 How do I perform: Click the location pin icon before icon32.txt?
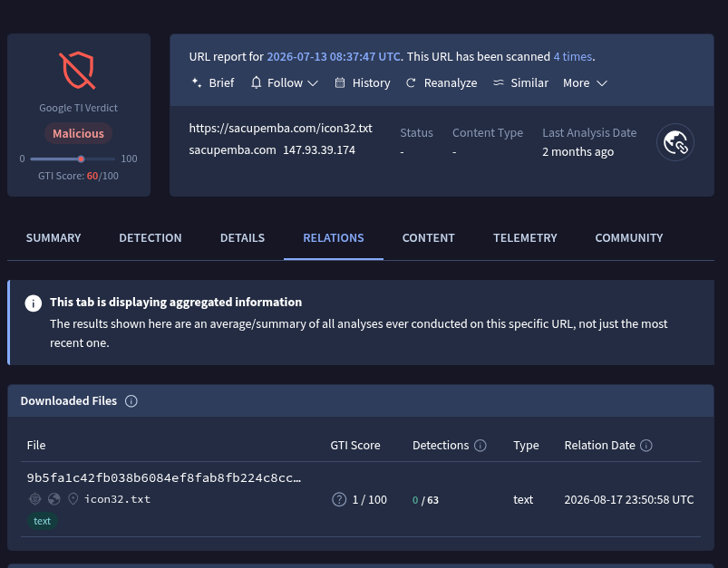point(73,499)
